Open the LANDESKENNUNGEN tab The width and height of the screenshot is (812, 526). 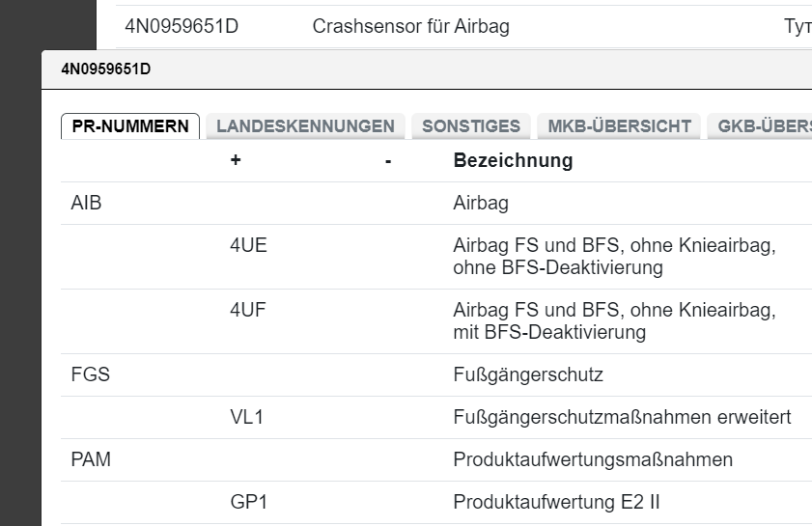[305, 126]
